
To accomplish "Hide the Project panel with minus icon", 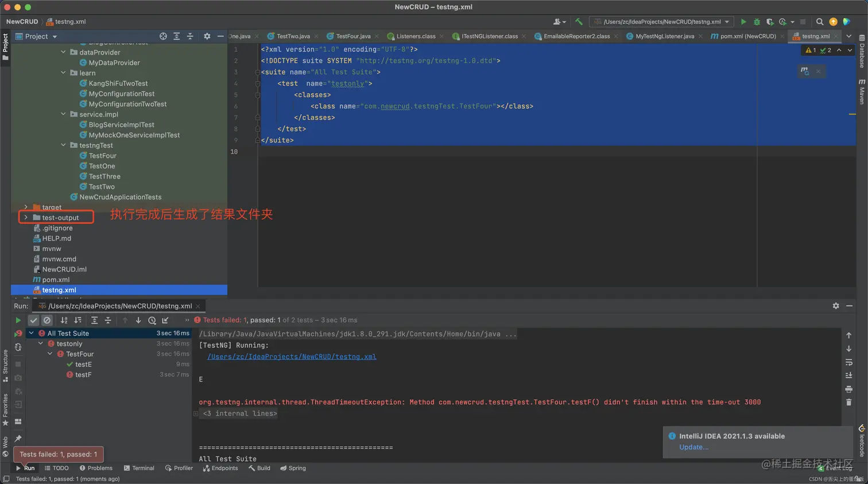I will point(220,36).
